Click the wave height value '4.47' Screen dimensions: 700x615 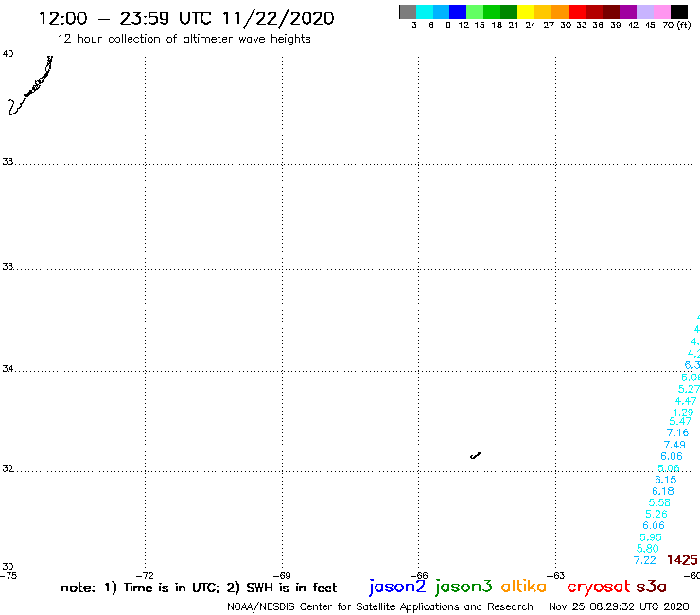686,401
